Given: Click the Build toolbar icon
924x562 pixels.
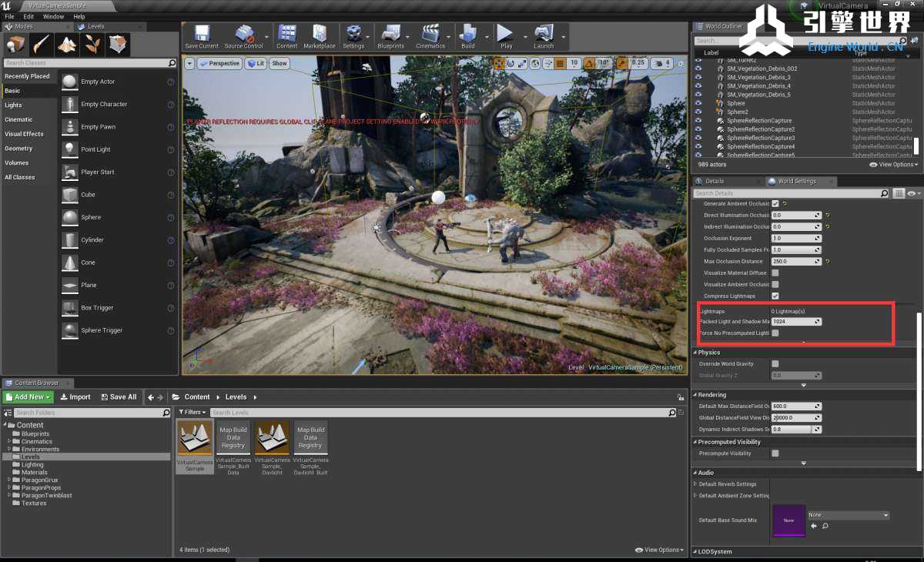Looking at the screenshot, I should (x=467, y=35).
